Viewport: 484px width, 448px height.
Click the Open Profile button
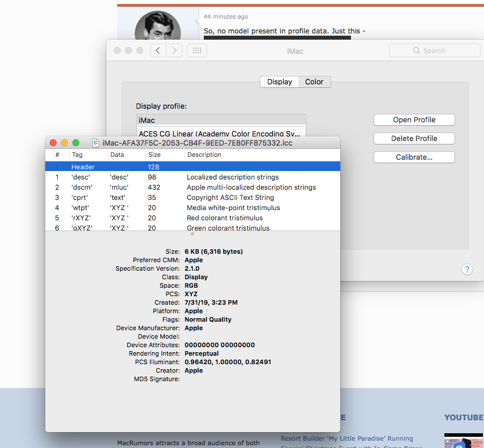[414, 120]
